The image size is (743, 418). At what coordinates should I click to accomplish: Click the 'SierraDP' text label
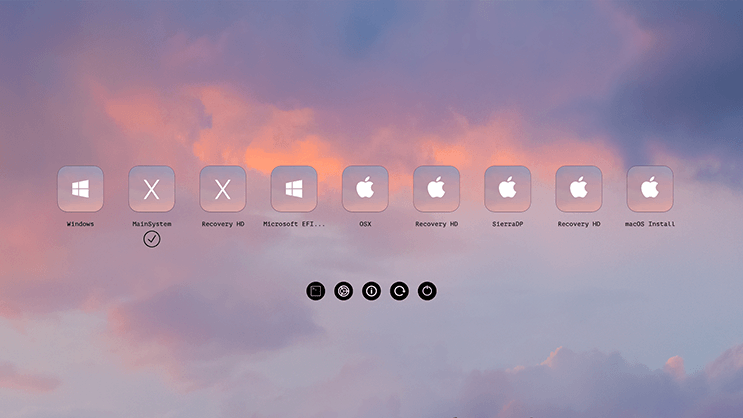coord(507,224)
